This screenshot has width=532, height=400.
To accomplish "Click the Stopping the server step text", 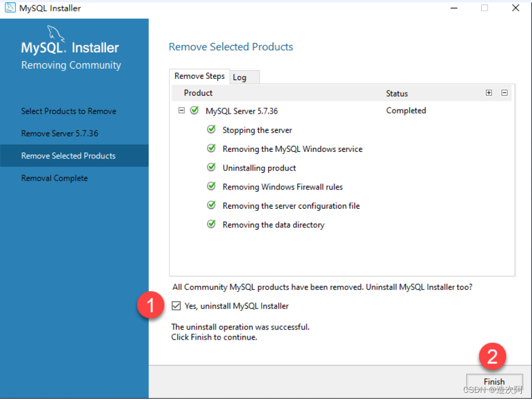I will coord(257,130).
